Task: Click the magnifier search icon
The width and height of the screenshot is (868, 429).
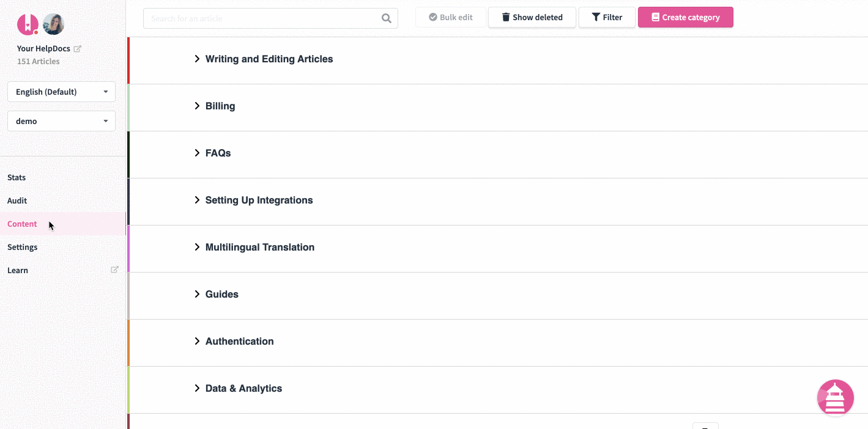Action: point(387,18)
